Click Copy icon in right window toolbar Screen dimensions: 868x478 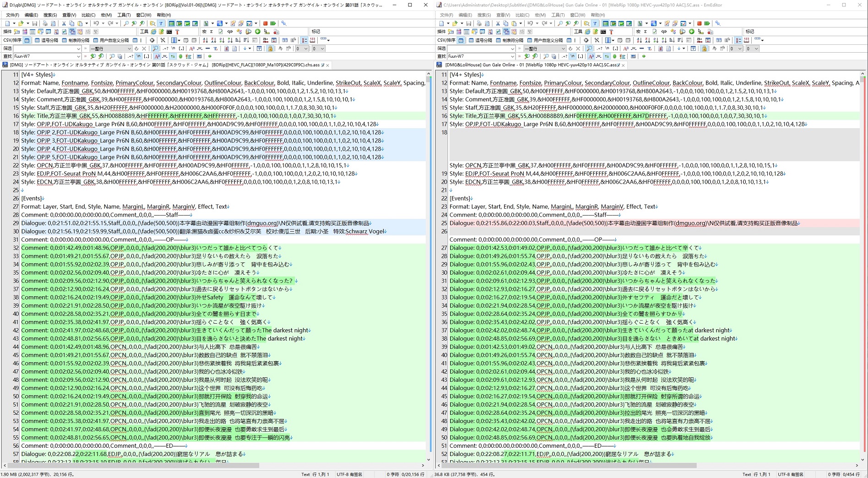point(505,23)
